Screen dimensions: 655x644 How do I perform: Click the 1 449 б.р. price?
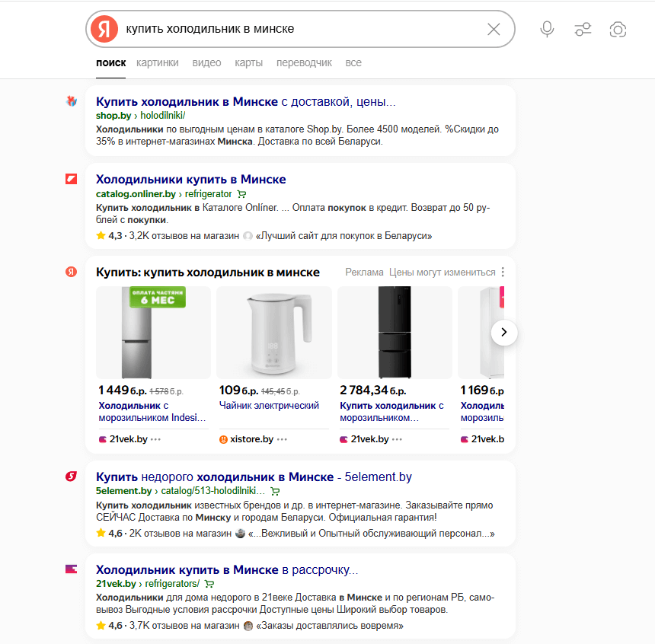click(x=122, y=390)
